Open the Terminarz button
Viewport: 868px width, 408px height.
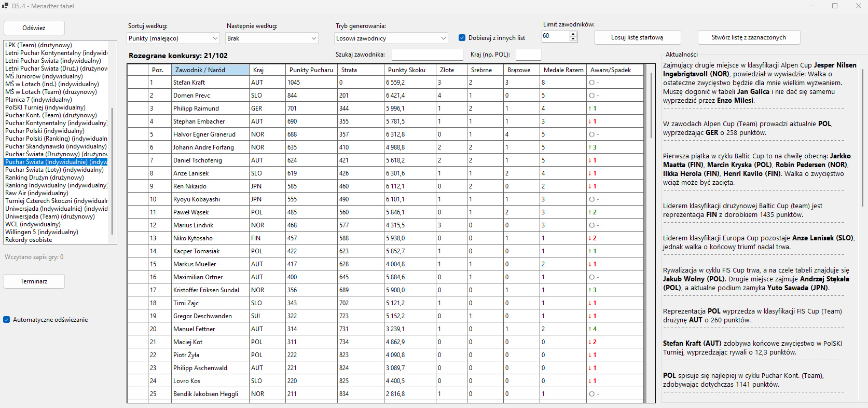tap(34, 281)
